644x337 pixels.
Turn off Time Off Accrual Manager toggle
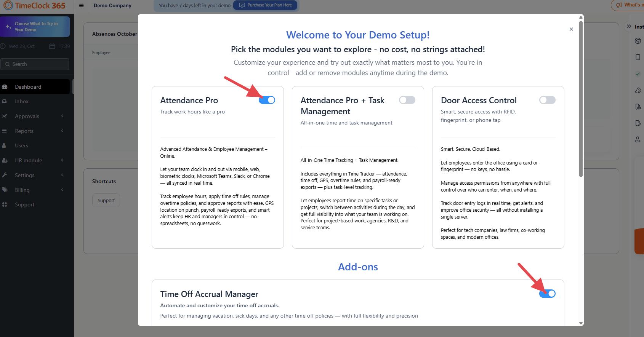pyautogui.click(x=547, y=294)
